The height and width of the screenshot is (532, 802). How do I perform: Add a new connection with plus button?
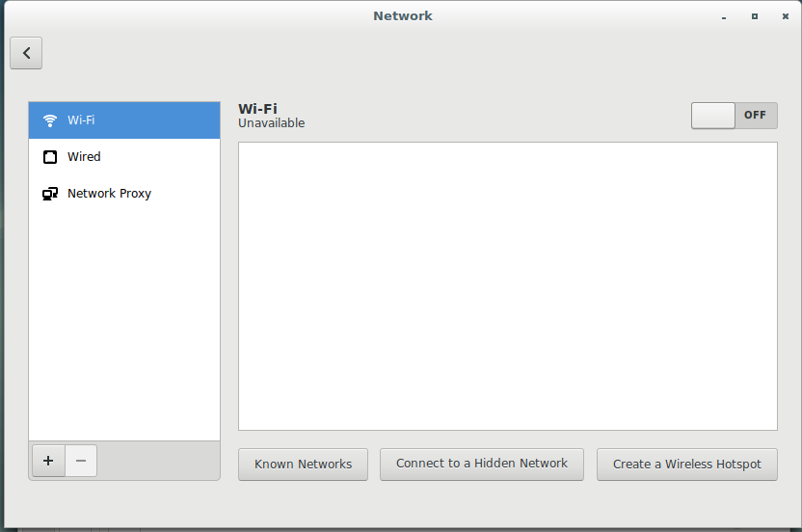(48, 461)
